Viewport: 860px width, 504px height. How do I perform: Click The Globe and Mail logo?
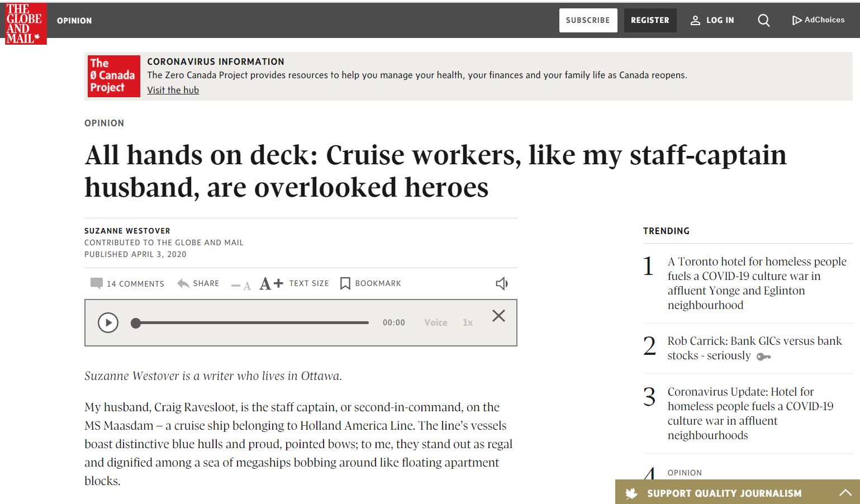click(25, 23)
